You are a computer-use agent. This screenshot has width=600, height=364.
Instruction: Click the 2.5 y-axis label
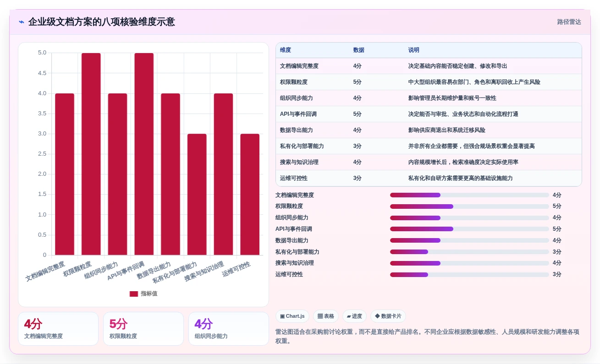point(42,154)
